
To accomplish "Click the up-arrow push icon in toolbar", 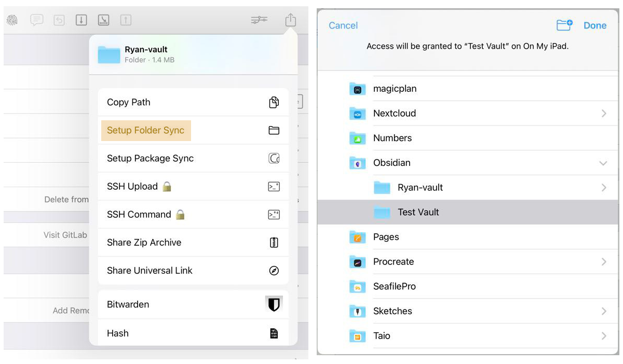I will [x=126, y=20].
